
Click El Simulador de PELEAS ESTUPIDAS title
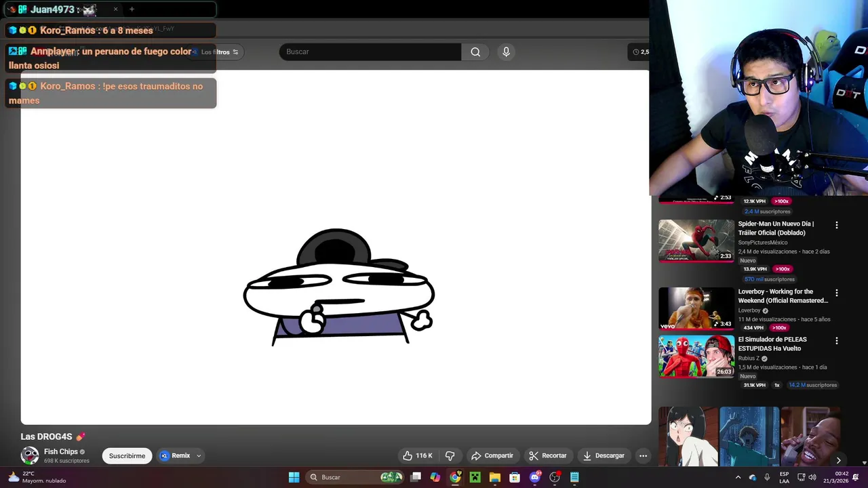[x=772, y=344]
